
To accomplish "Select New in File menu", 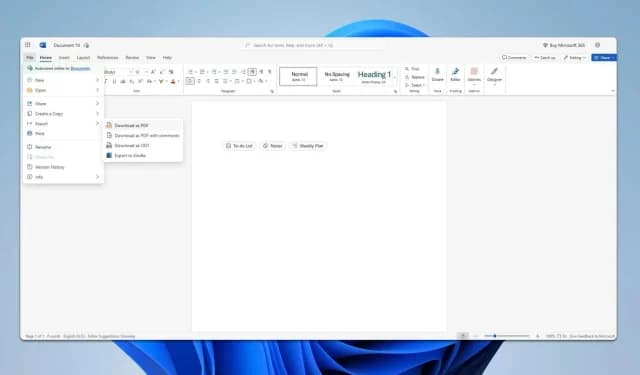I will (x=63, y=80).
